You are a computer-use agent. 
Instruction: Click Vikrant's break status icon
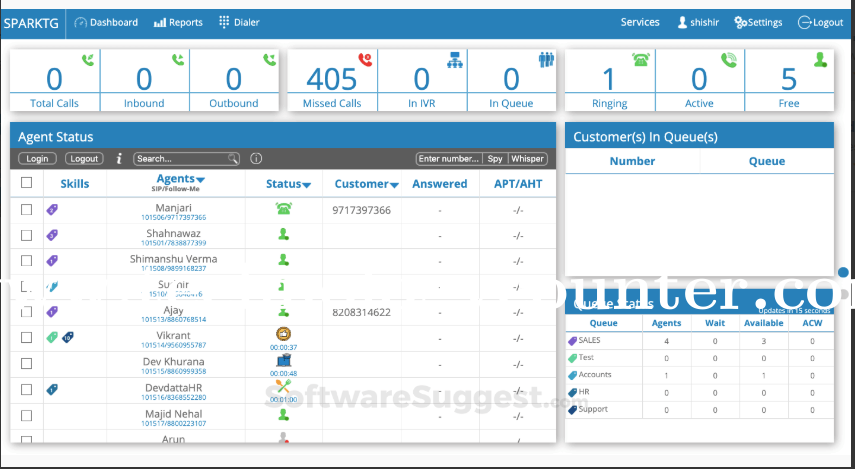pos(283,334)
